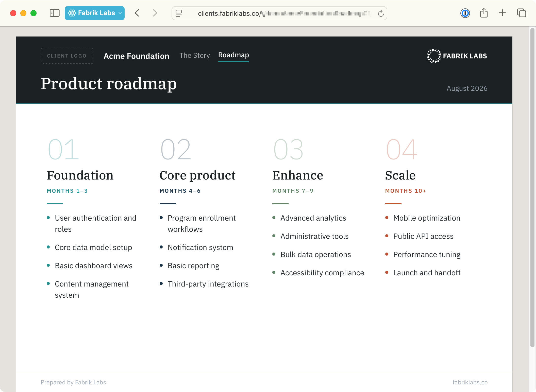
Task: Click the MONTHS 4–6 label
Action: [180, 191]
